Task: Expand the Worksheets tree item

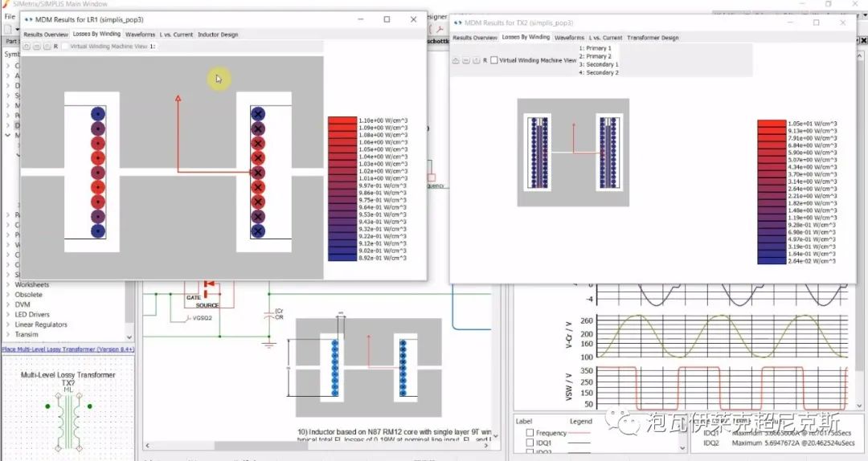Action: point(8,285)
